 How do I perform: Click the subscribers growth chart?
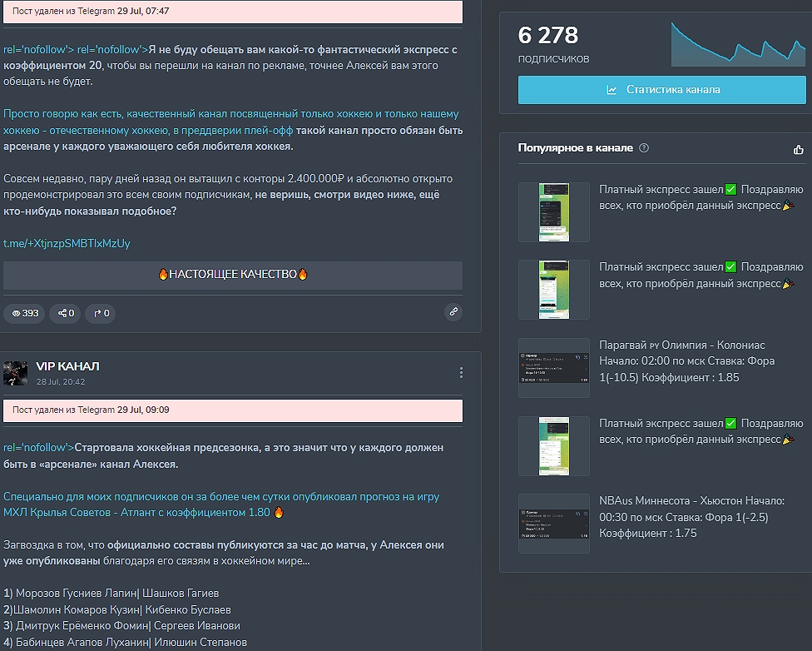click(738, 44)
